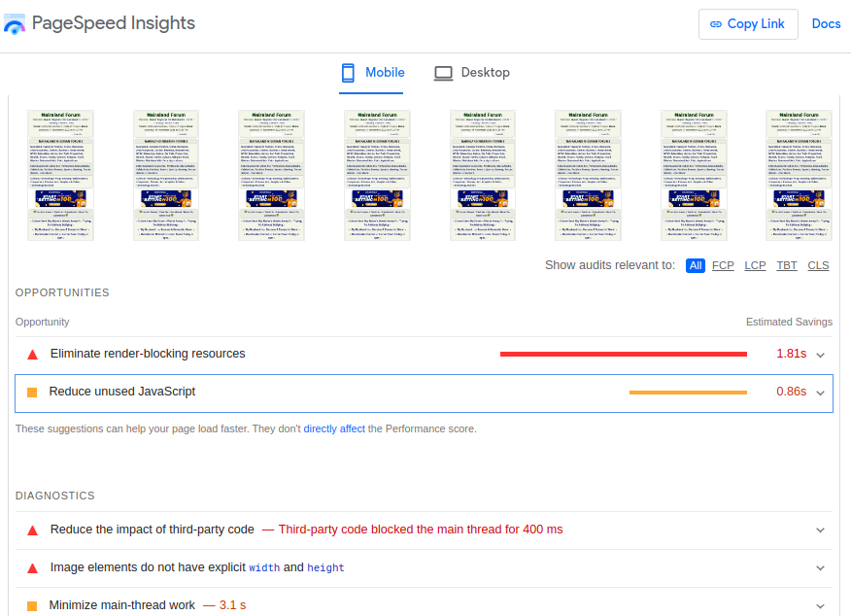The height and width of the screenshot is (616, 851).
Task: Click the mobile phone icon
Action: tap(349, 73)
